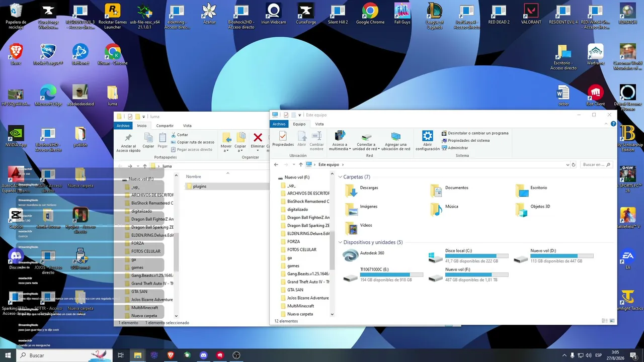This screenshot has width=644, height=362.
Task: Open the Vista tab in the luma window
Action: [x=187, y=126]
